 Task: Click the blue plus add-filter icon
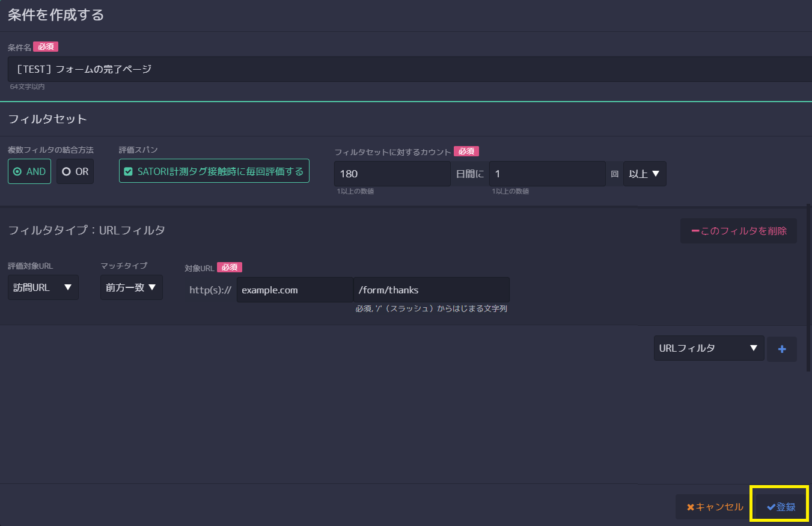point(781,349)
